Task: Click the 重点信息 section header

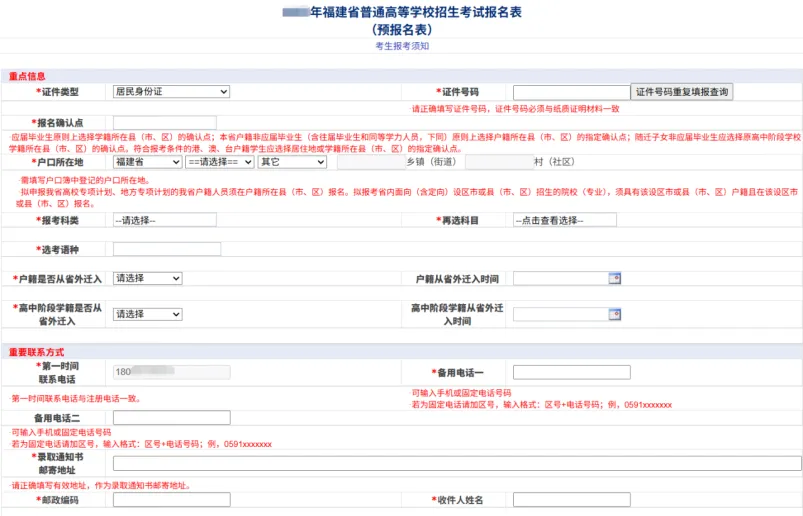Action: 27,76
